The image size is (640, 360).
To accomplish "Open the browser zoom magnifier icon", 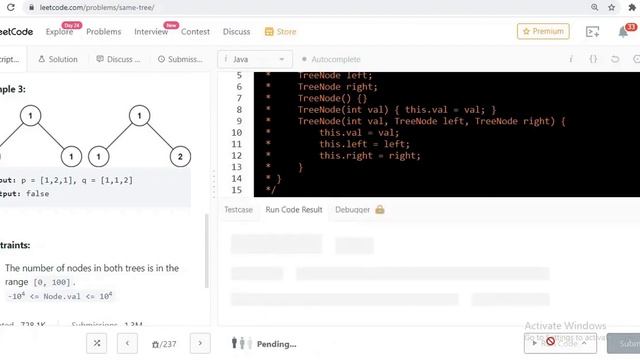I will pos(594,7).
